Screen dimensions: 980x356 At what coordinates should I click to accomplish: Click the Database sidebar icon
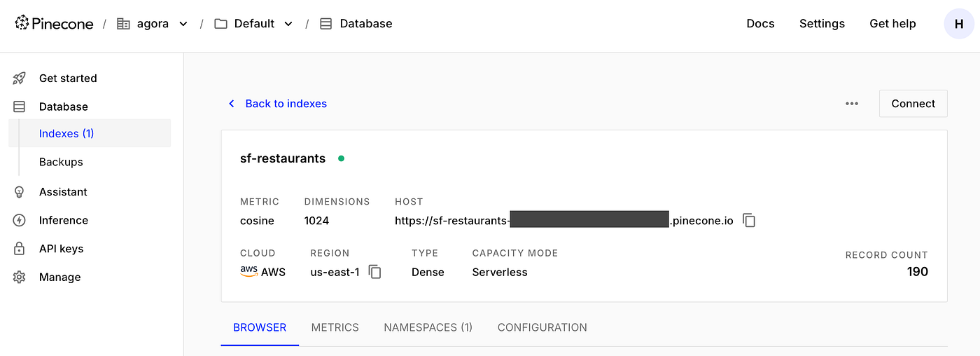(x=20, y=107)
